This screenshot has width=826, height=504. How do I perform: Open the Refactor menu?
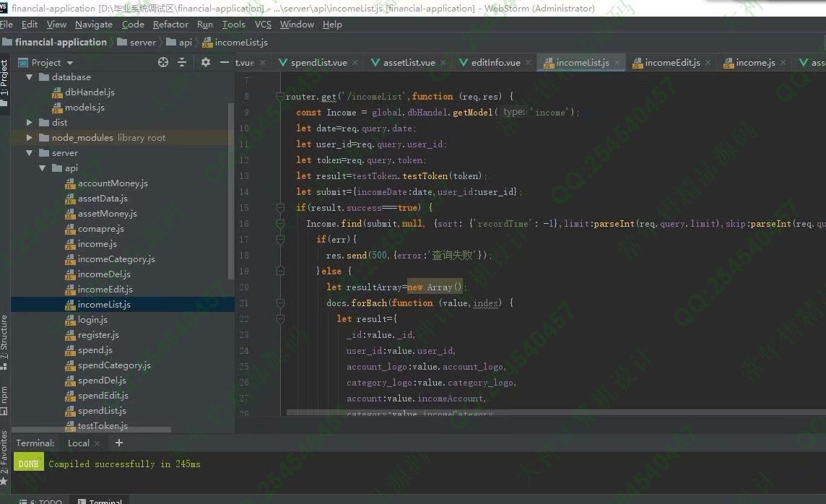point(170,25)
